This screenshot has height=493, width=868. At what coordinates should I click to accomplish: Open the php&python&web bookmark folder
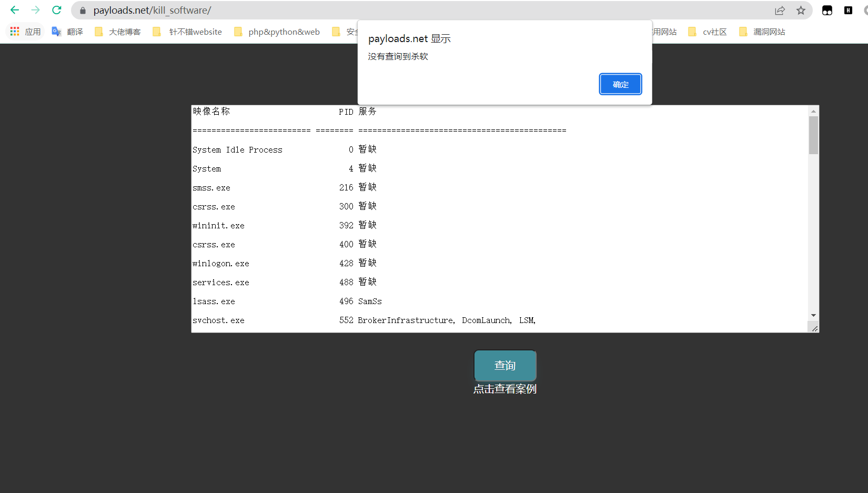coord(277,32)
